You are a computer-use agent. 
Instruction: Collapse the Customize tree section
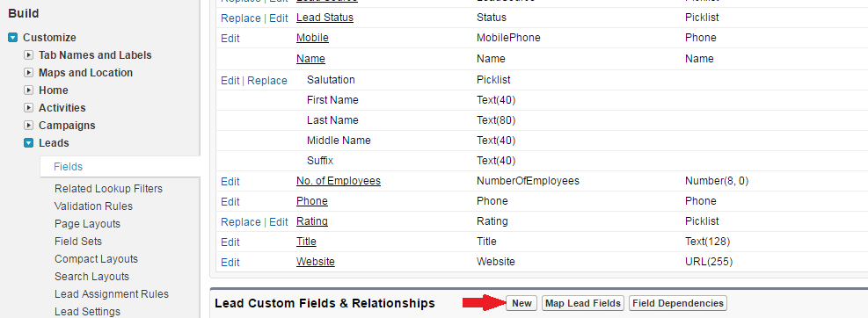tap(13, 38)
